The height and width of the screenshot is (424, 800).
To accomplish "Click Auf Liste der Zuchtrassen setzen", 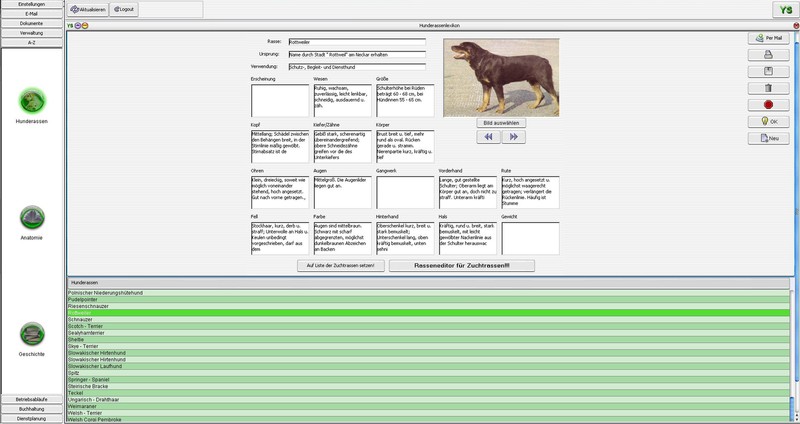I will [341, 266].
